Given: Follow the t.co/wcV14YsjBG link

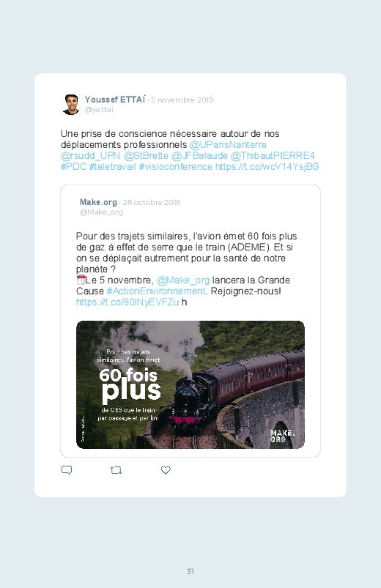Looking at the screenshot, I should click(267, 166).
